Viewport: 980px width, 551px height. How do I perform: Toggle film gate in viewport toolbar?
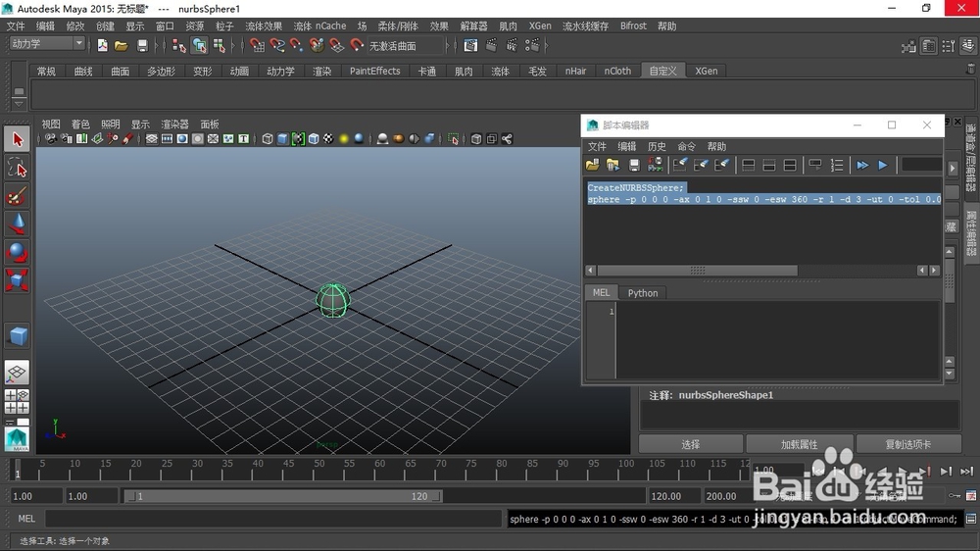tap(167, 139)
